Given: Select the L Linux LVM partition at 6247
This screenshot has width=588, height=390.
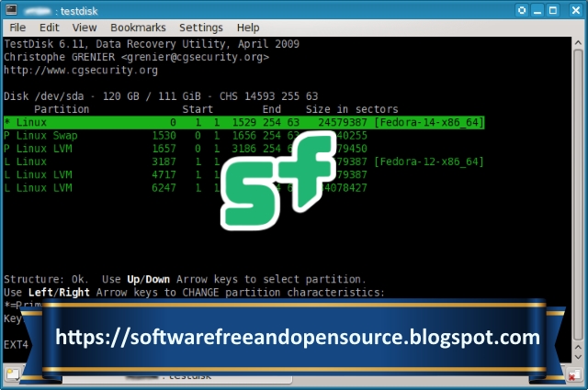Looking at the screenshot, I should pyautogui.click(x=186, y=188).
